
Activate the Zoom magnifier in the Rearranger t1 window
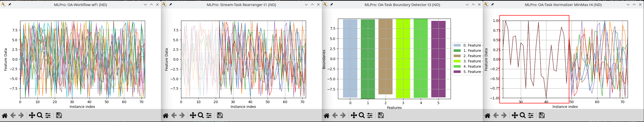(201, 115)
